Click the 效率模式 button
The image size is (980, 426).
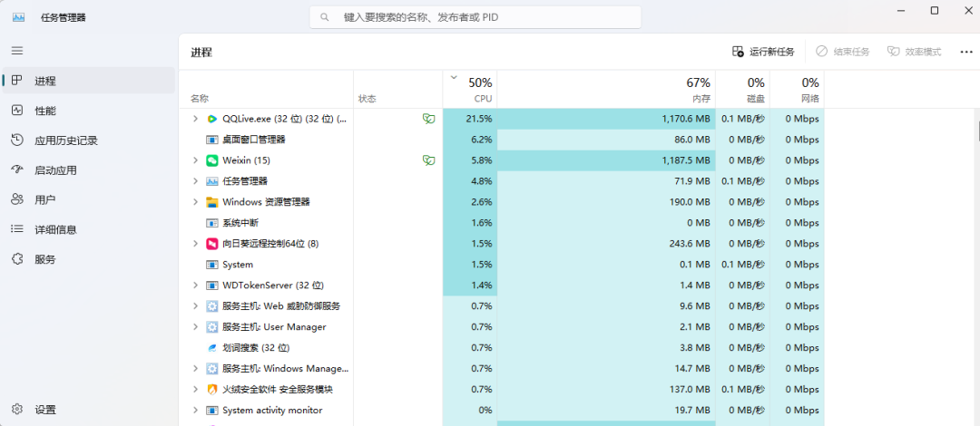pos(915,52)
